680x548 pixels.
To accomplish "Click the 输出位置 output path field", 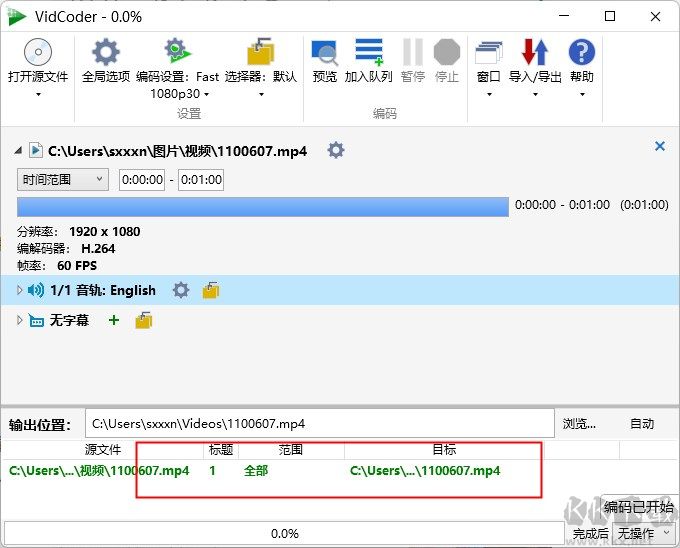I will [x=320, y=423].
